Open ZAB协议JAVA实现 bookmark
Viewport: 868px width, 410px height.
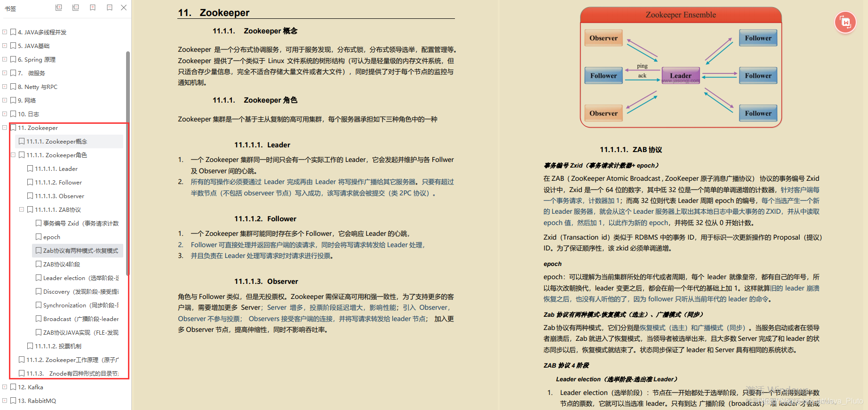(81, 332)
